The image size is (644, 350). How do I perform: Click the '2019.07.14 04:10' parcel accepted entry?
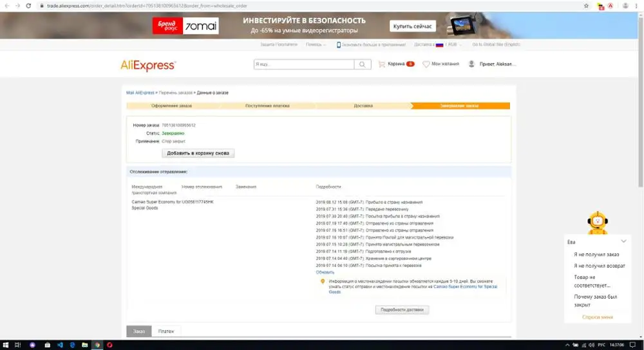click(x=368, y=266)
